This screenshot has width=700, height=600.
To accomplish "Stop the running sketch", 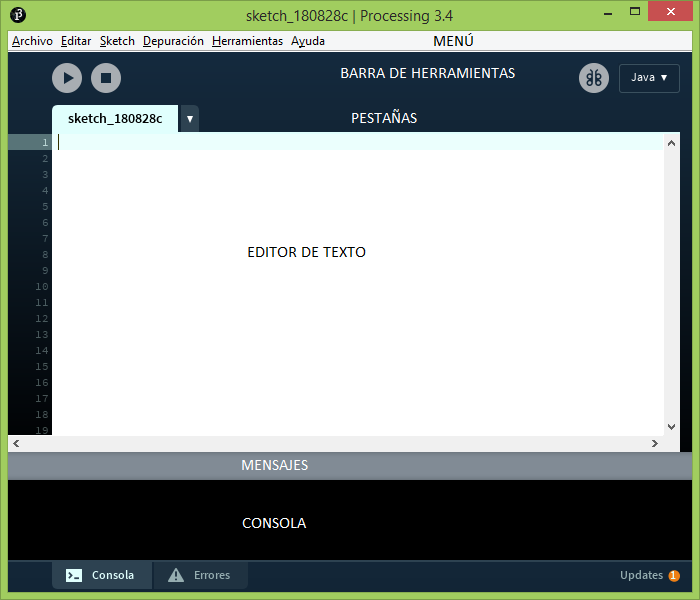I will coord(106,78).
